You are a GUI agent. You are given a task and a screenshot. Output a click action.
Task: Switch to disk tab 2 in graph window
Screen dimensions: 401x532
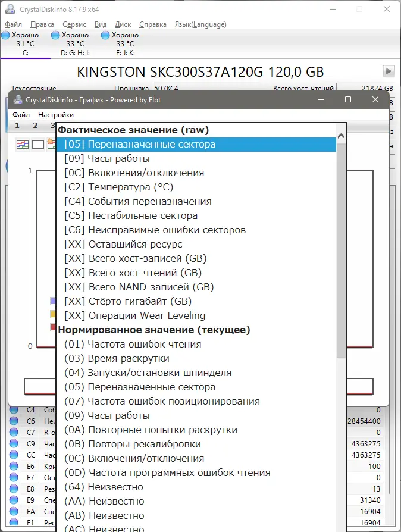point(35,126)
